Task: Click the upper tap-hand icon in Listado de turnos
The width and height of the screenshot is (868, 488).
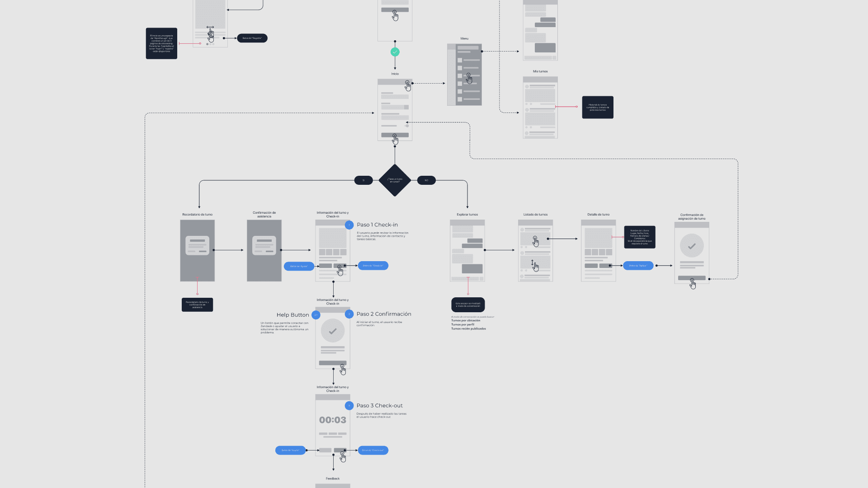Action: coord(536,241)
